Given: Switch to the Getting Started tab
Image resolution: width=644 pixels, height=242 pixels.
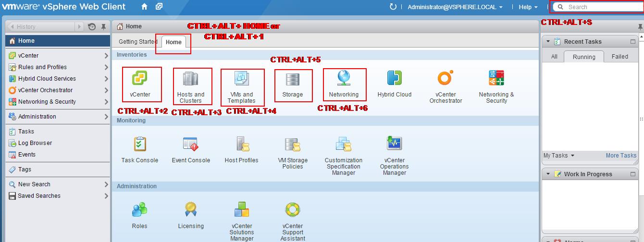Looking at the screenshot, I should (x=138, y=42).
